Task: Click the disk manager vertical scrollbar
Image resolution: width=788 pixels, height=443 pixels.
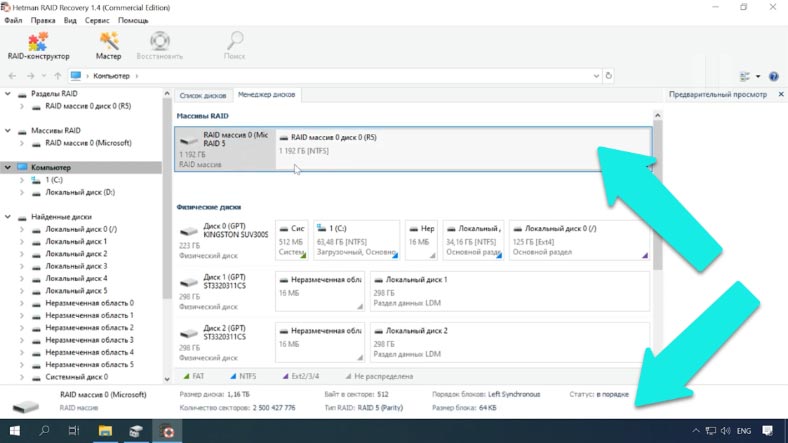Action: click(657, 196)
